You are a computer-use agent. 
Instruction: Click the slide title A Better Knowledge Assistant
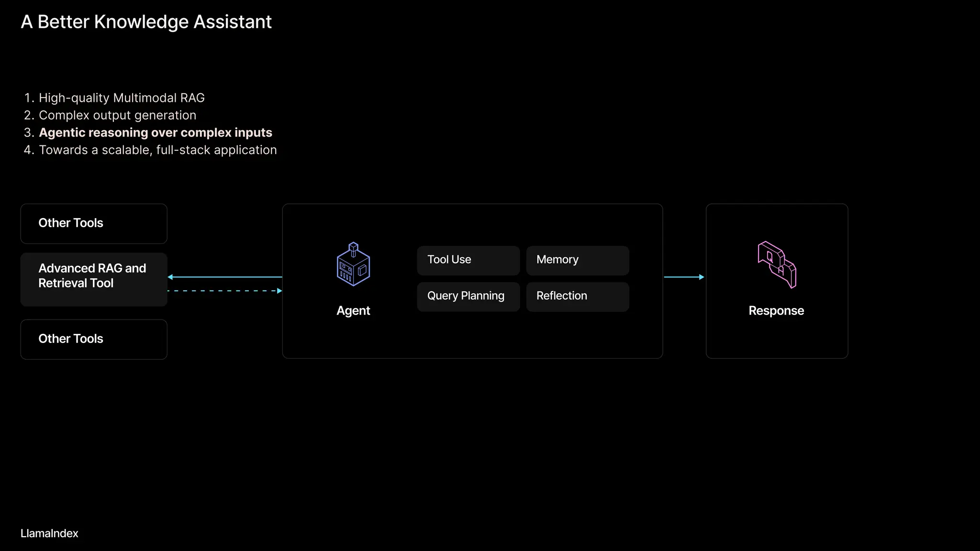tap(146, 22)
